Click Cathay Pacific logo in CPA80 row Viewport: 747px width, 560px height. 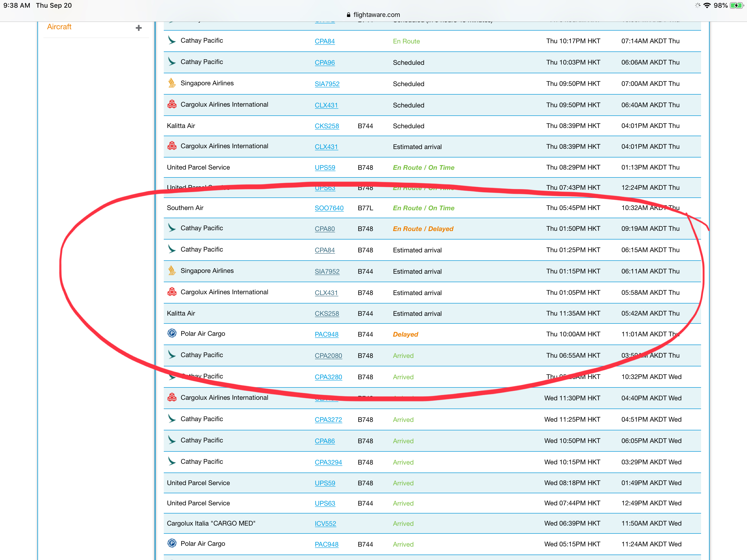tap(172, 228)
